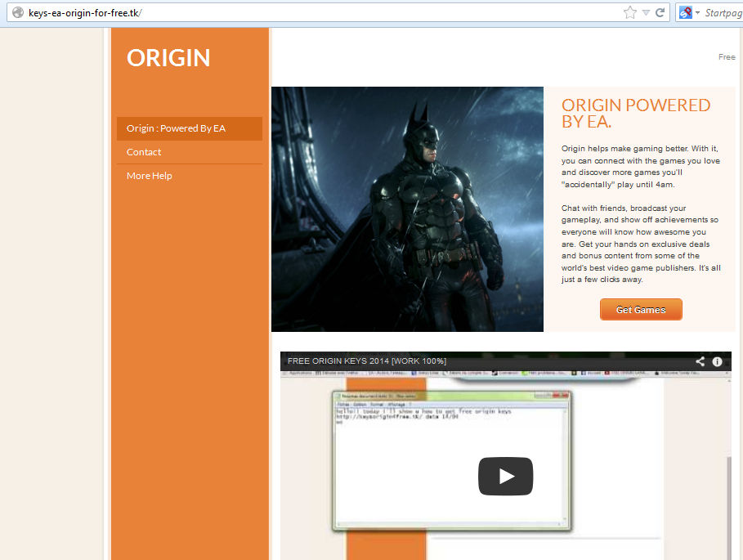Click the video share icon
743x560 pixels.
click(x=700, y=361)
